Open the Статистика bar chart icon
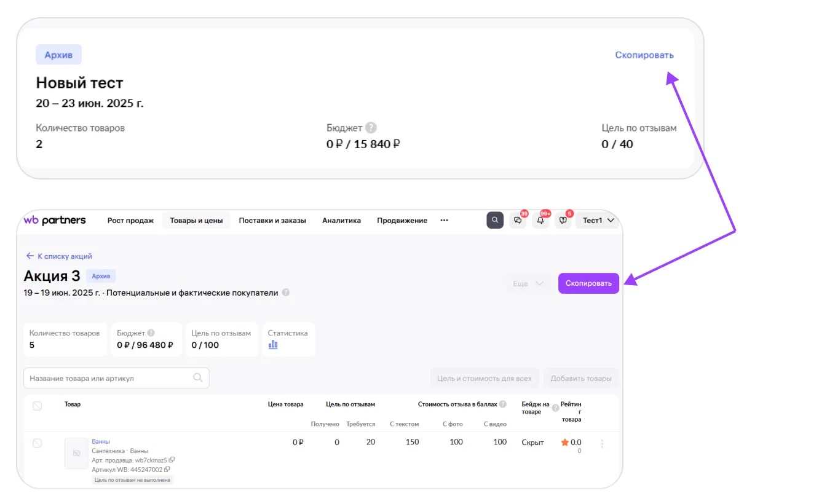The image size is (819, 504). click(273, 345)
